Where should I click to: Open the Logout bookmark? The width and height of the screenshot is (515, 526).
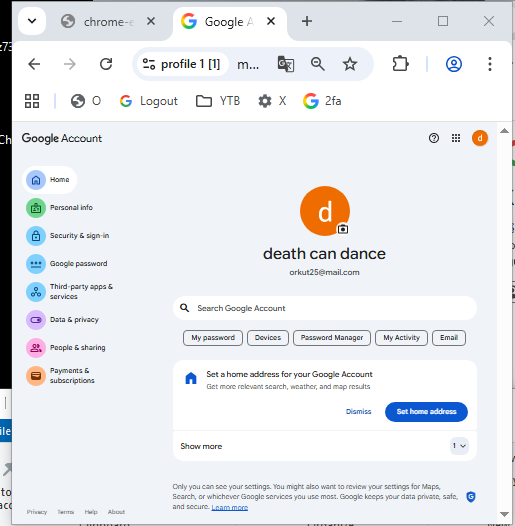pyautogui.click(x=149, y=101)
